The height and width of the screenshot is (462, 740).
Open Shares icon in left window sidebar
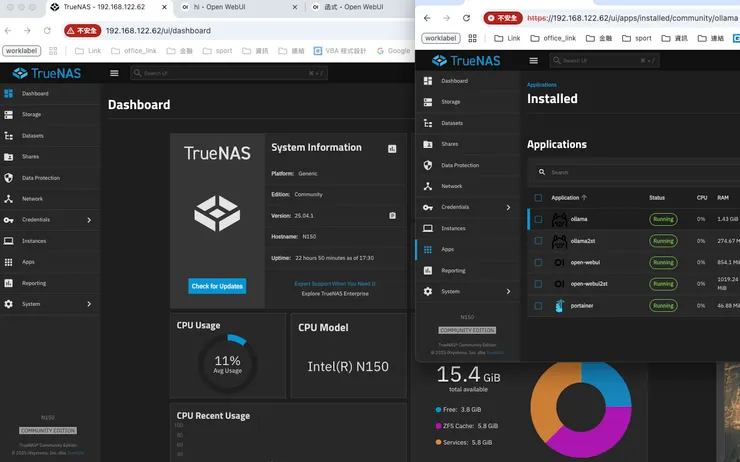point(8,157)
